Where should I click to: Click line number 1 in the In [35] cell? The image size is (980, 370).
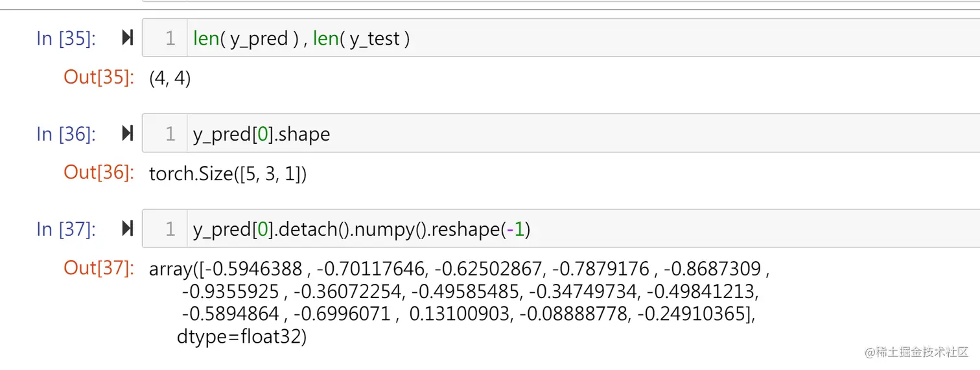tap(170, 38)
